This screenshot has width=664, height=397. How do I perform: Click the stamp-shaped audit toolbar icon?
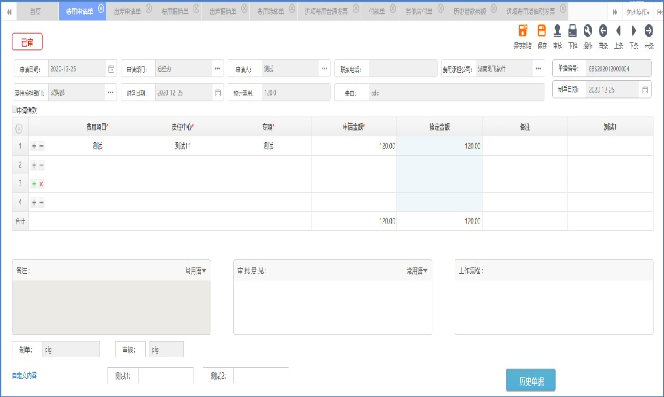coord(557,31)
